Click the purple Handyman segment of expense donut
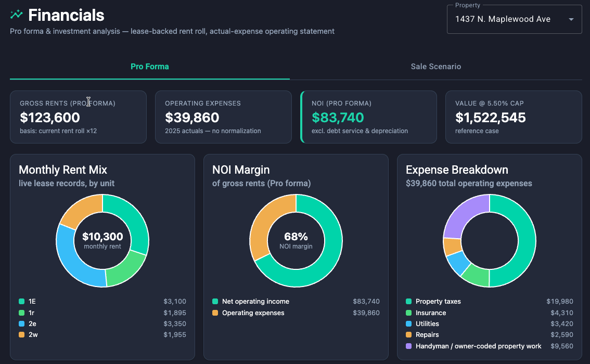This screenshot has width=590, height=364. [463, 213]
